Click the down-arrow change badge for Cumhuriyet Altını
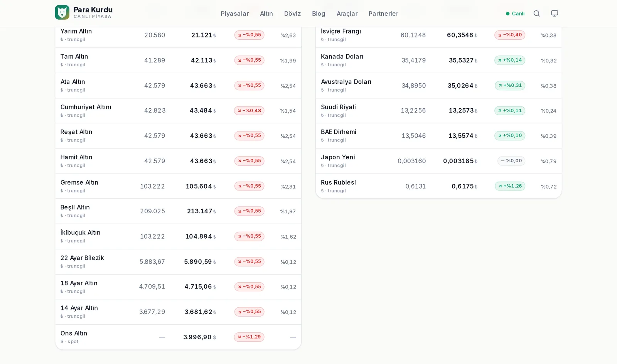The width and height of the screenshot is (617, 364). tap(249, 111)
